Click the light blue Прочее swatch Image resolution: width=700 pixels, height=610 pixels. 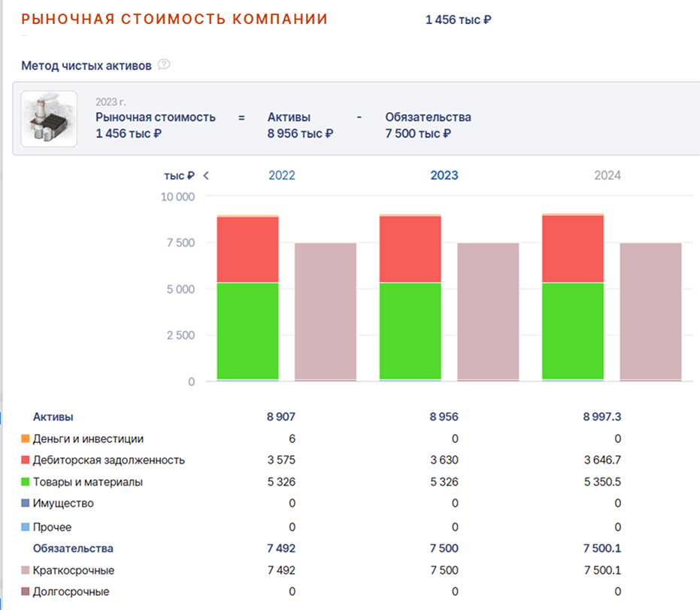(x=26, y=527)
